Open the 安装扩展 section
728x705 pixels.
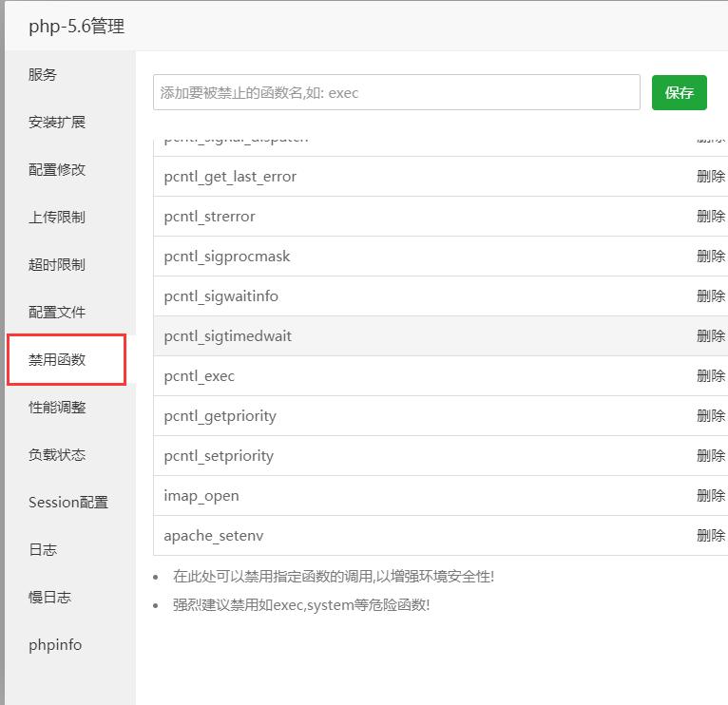57,122
